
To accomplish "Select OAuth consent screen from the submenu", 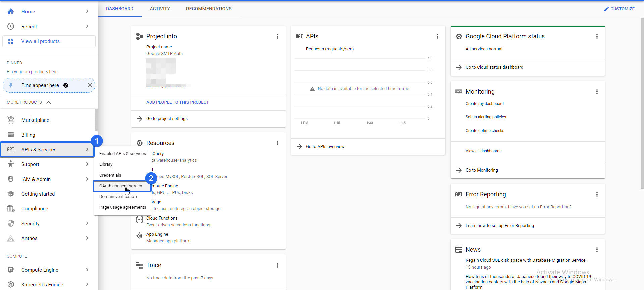I will tap(122, 186).
